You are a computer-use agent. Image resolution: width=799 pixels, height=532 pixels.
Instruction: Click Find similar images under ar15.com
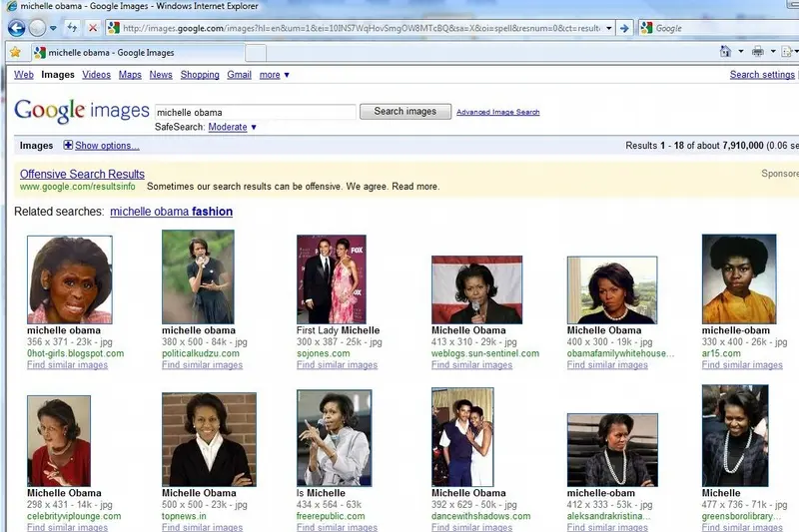click(742, 364)
